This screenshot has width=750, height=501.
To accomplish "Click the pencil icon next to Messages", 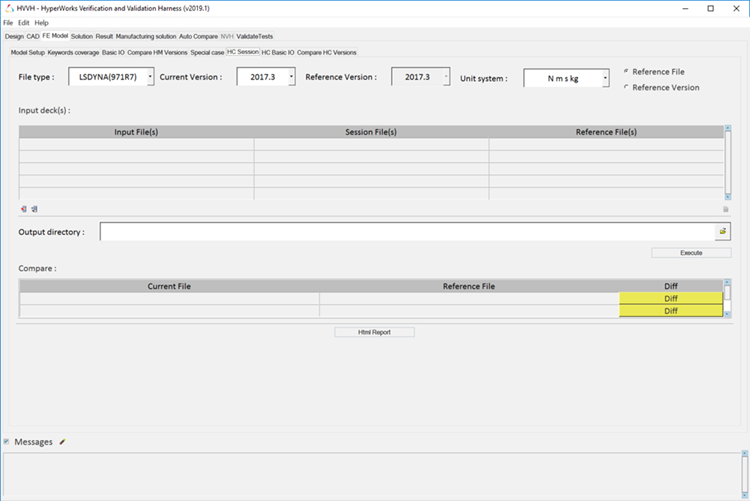I will (x=62, y=441).
